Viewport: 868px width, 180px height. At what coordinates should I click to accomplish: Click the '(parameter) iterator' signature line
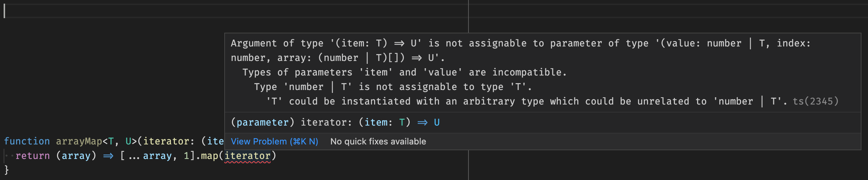pyautogui.click(x=335, y=122)
